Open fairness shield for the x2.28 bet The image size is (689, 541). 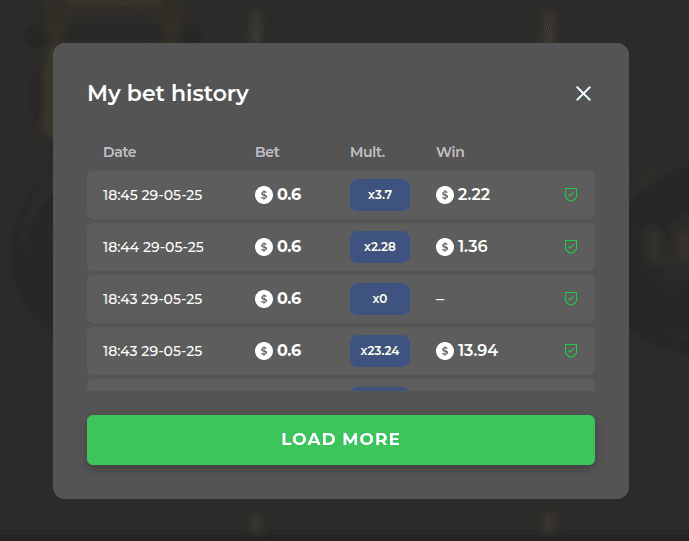(571, 247)
